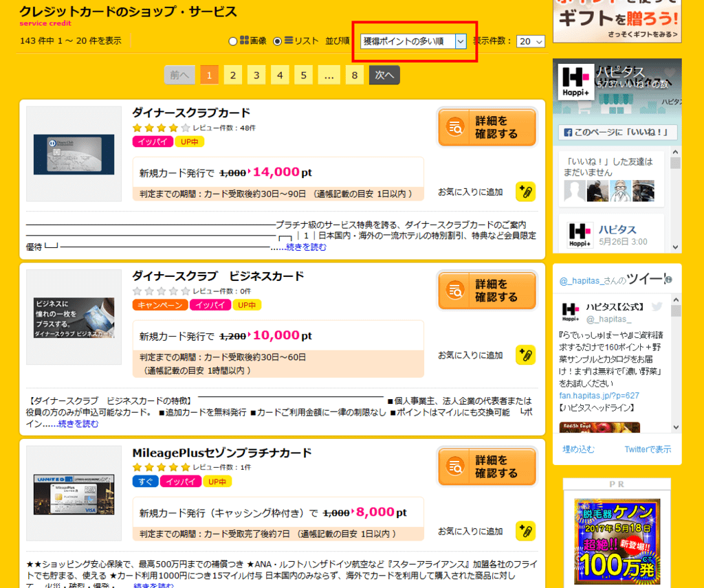The height and width of the screenshot is (588, 704).
Task: Click the Happi+ avatar beside the ハピタス feed link
Action: click(x=580, y=235)
